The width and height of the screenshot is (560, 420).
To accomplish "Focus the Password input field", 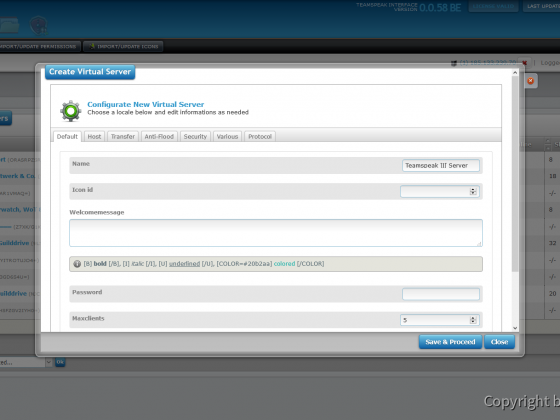I will 441,294.
